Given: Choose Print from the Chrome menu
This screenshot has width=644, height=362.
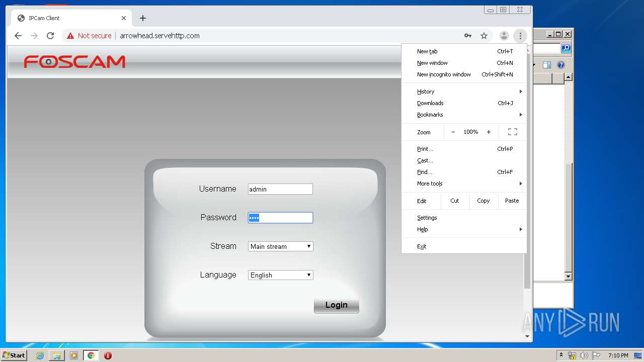Looking at the screenshot, I should coord(464,149).
